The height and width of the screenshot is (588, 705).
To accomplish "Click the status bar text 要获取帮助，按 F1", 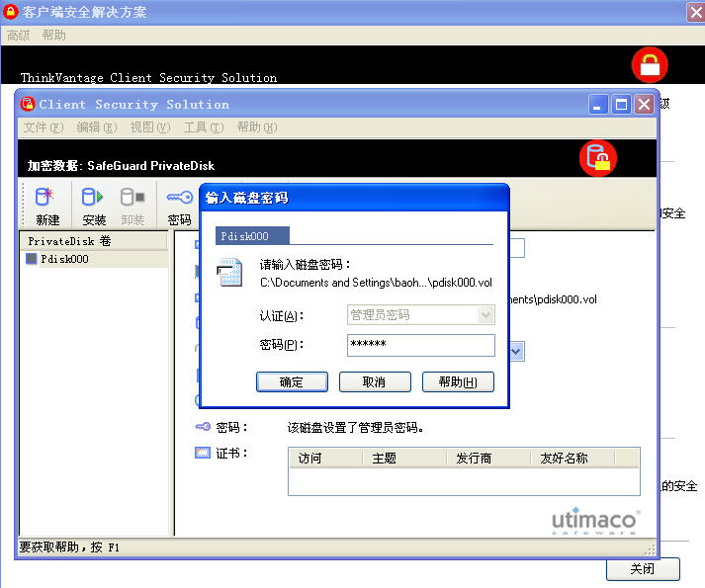I will [69, 547].
